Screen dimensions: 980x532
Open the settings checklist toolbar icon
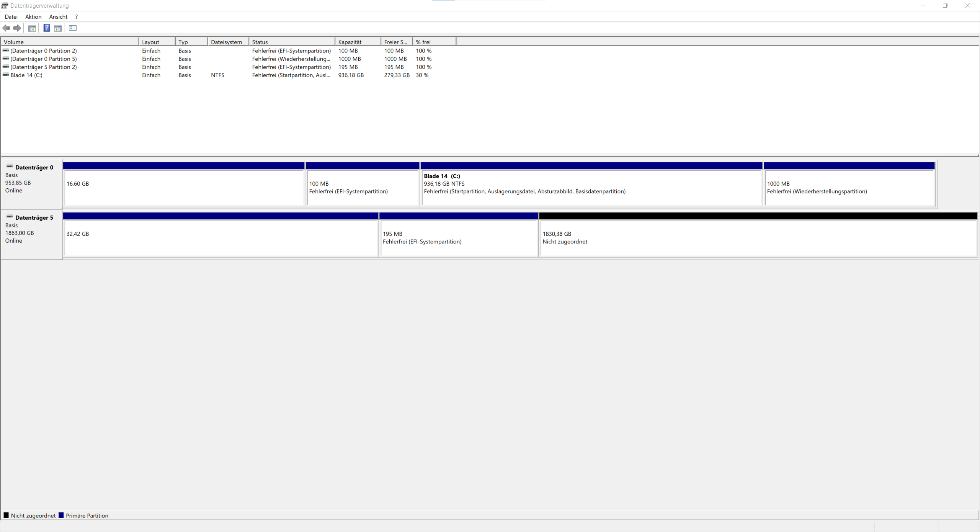tap(73, 28)
